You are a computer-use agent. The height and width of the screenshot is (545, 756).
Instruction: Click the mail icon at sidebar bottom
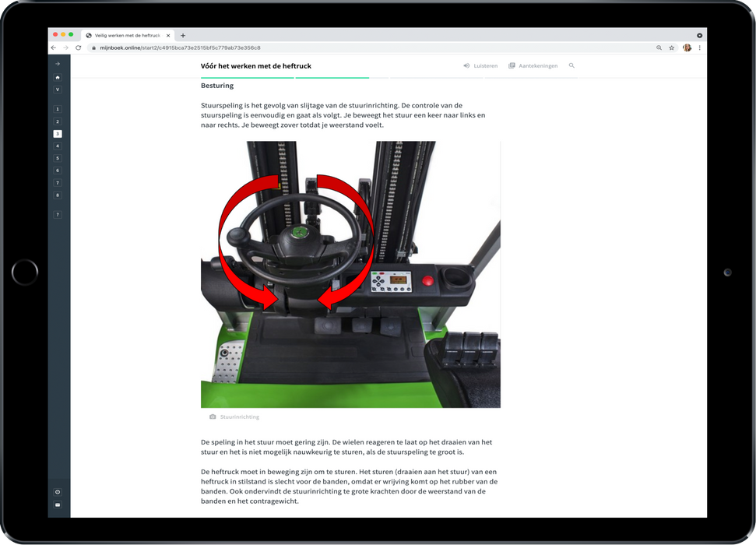pos(58,505)
